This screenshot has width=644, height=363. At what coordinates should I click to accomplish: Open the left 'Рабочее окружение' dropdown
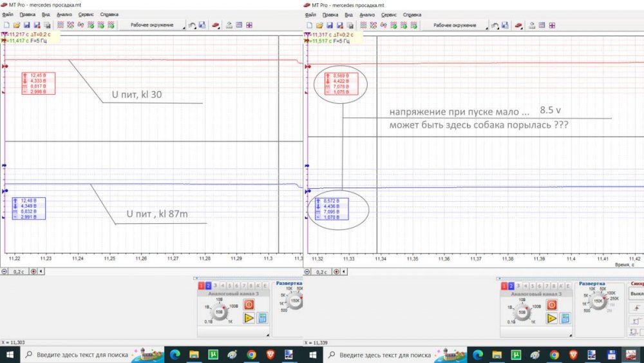click(x=154, y=25)
